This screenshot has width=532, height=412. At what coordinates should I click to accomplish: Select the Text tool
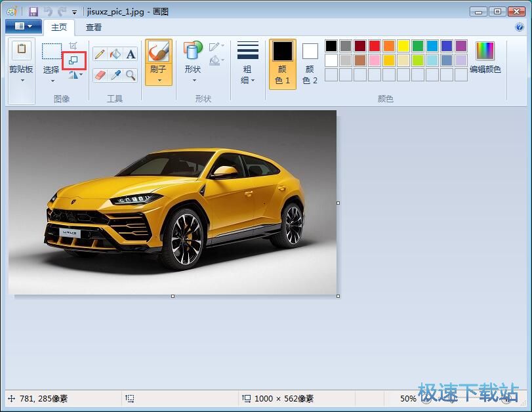click(x=131, y=54)
